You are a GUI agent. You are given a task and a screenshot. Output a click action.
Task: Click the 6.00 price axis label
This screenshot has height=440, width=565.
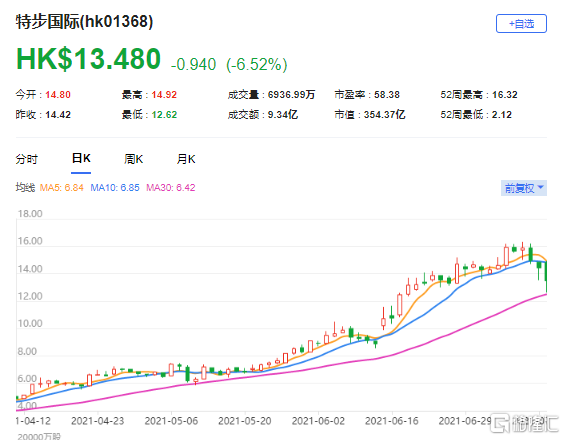pyautogui.click(x=27, y=379)
